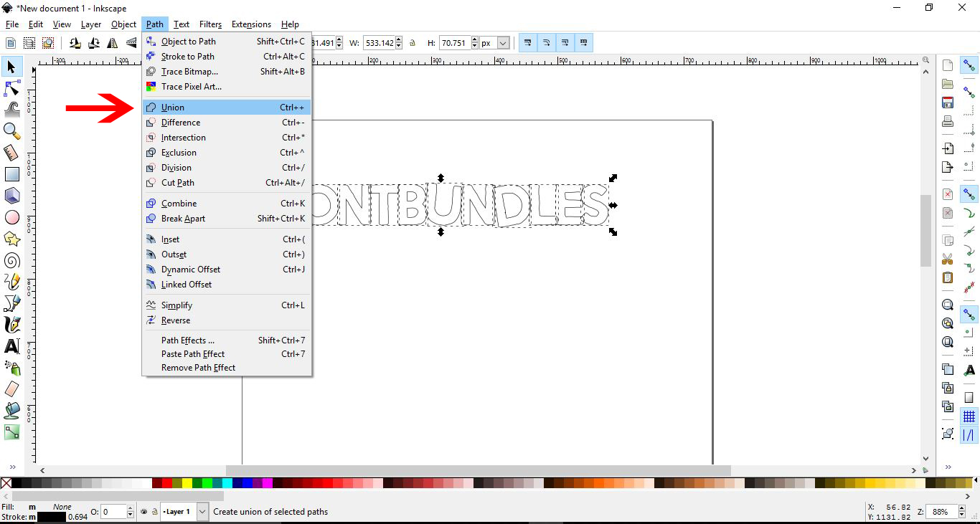Activate the Node edit tool

click(x=11, y=89)
